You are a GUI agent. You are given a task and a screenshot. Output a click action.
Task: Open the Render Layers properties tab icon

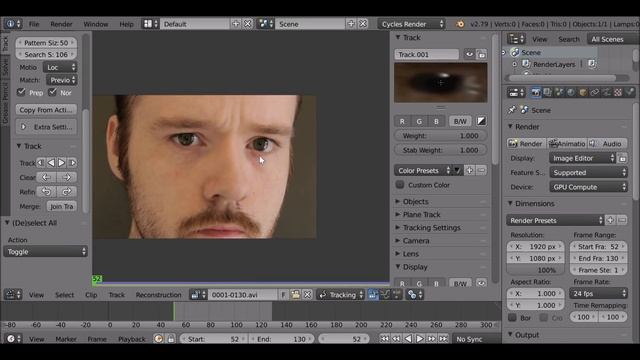point(547,93)
